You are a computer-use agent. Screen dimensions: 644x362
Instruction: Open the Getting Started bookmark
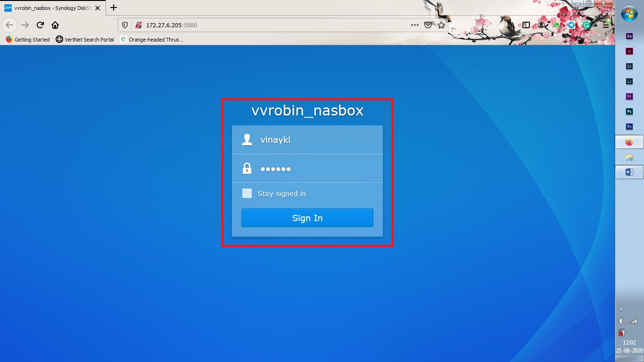[28, 40]
